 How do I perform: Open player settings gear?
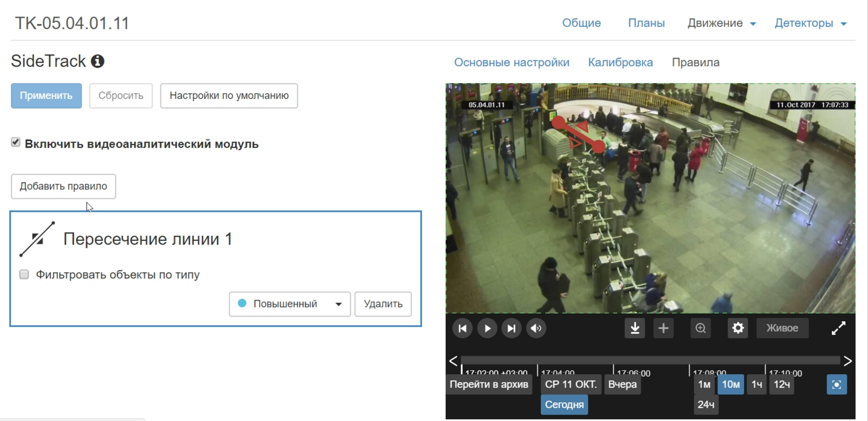point(738,328)
